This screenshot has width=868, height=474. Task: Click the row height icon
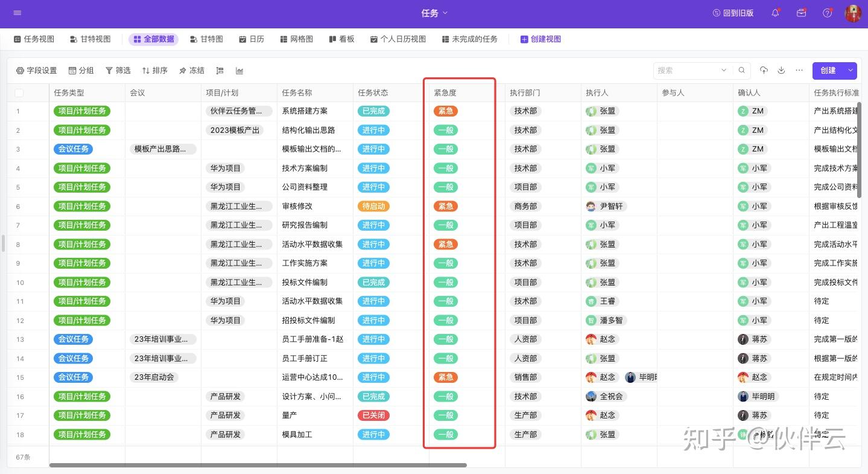click(220, 71)
